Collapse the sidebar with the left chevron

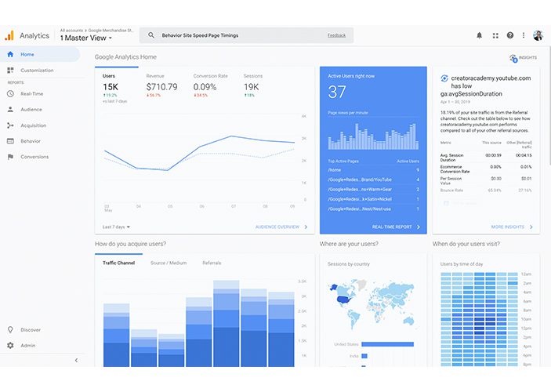[x=76, y=361]
